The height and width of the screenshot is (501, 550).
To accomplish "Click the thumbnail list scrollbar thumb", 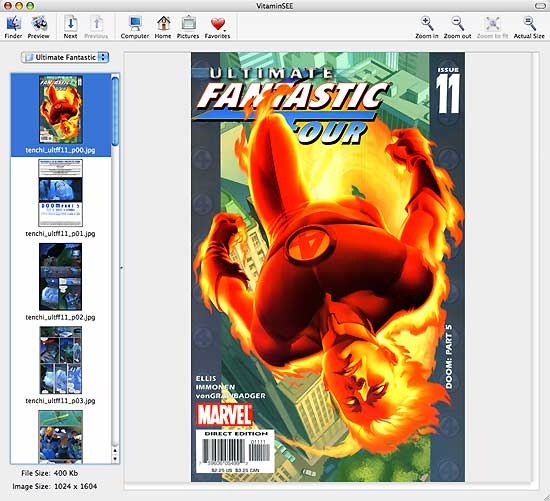I will tap(115, 111).
